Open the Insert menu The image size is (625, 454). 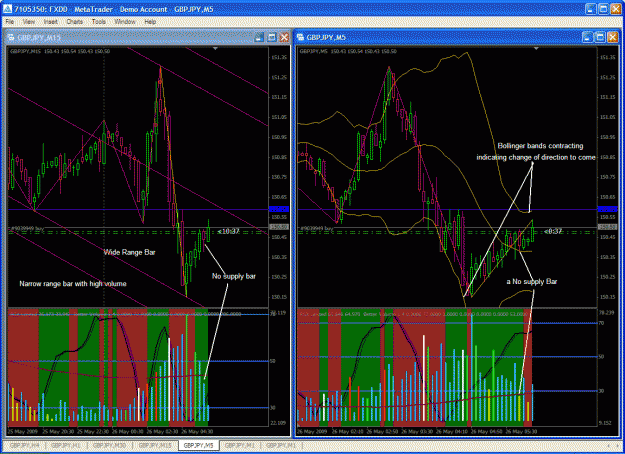coord(51,22)
